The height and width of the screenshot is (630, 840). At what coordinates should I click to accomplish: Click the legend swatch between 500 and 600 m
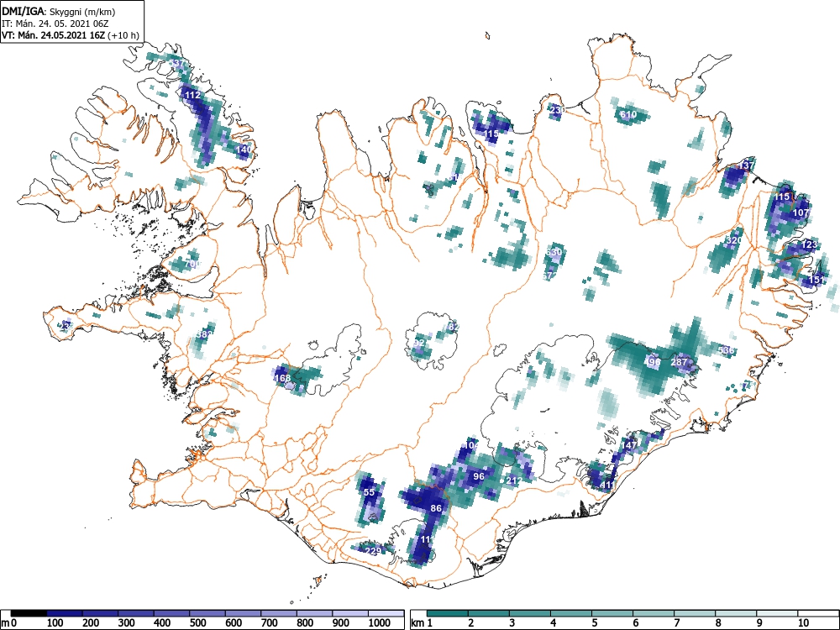[207, 613]
